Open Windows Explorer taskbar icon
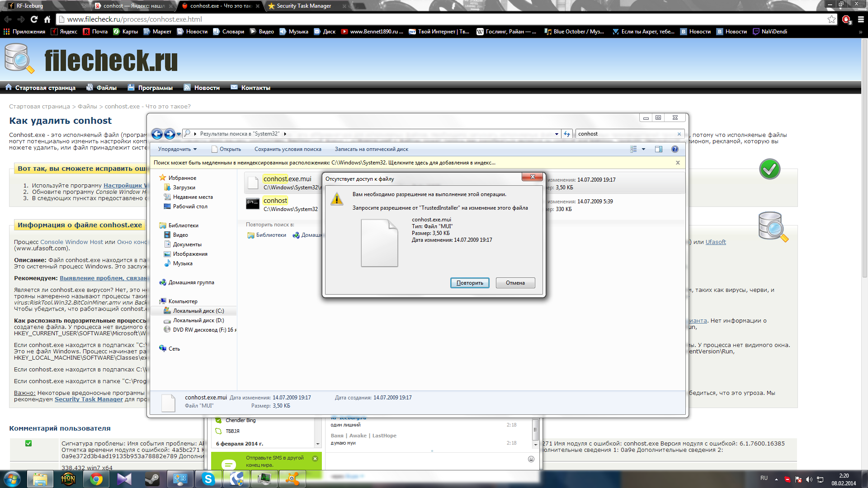The height and width of the screenshot is (488, 868). click(40, 479)
